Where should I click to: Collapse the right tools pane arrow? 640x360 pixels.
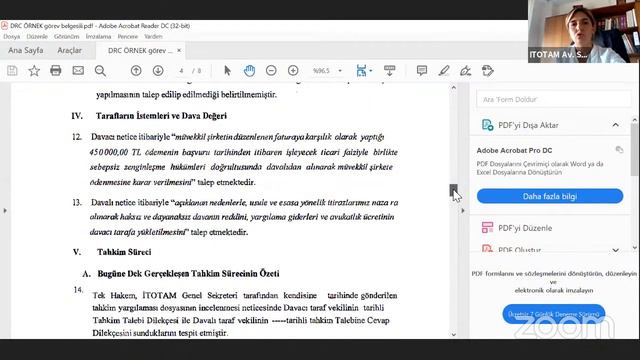(x=462, y=211)
